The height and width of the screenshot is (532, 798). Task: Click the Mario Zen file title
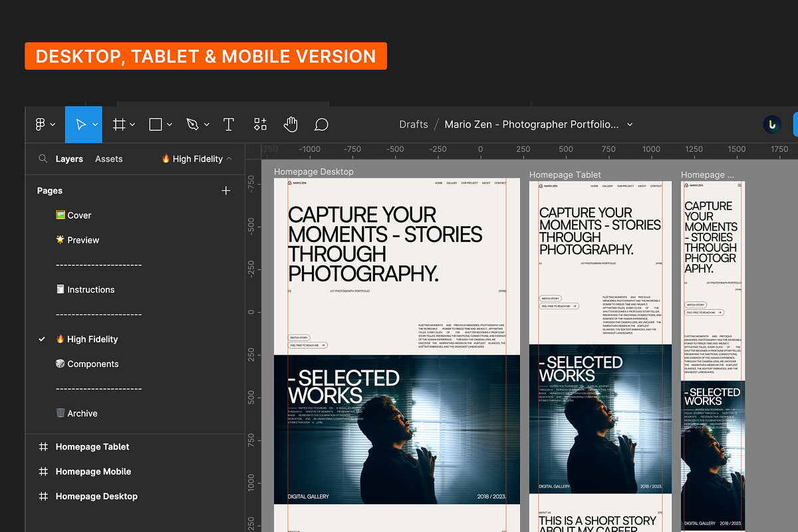[531, 124]
